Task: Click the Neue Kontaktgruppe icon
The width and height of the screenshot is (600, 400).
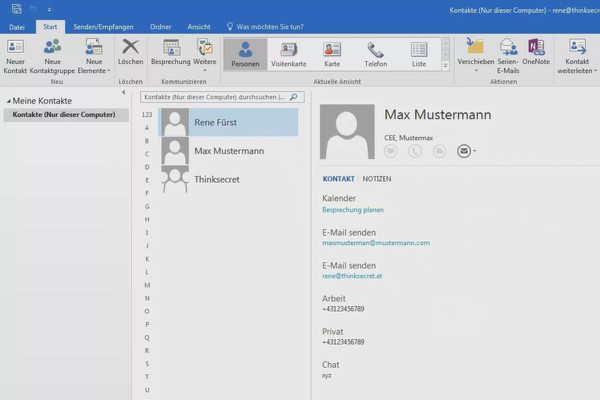Action: tap(52, 47)
